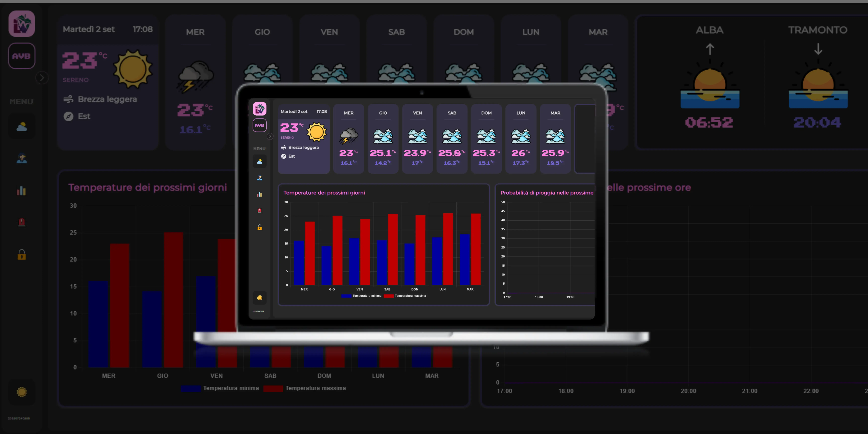Click the large blurred AVB button
This screenshot has height=434, width=868.
click(22, 56)
